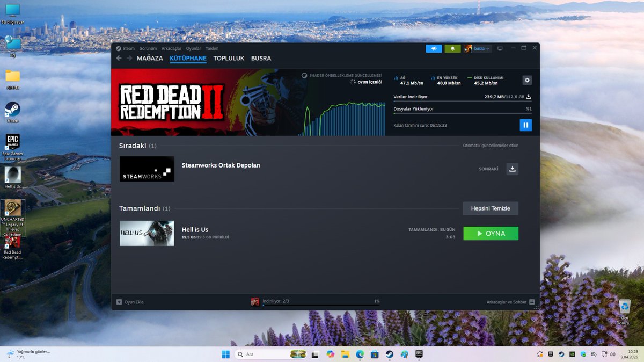
Task: Click Steamworks Ortak Depoları title
Action: 221,165
